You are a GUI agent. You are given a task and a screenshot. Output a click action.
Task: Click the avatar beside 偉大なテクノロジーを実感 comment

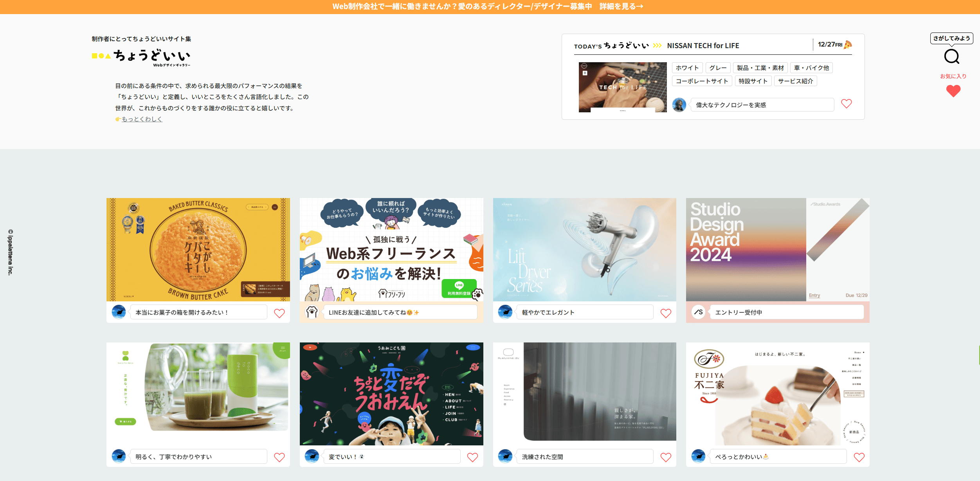[x=679, y=104]
